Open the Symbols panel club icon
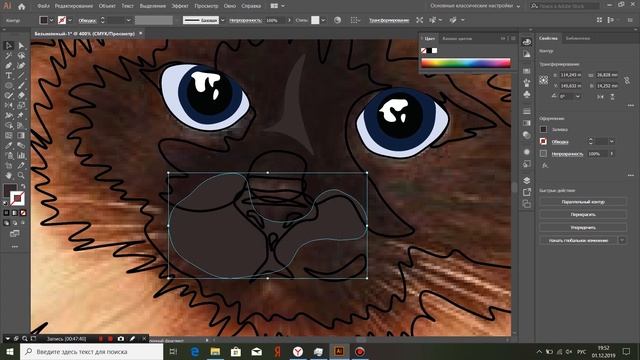This screenshot has height=360, width=640. coord(527,94)
